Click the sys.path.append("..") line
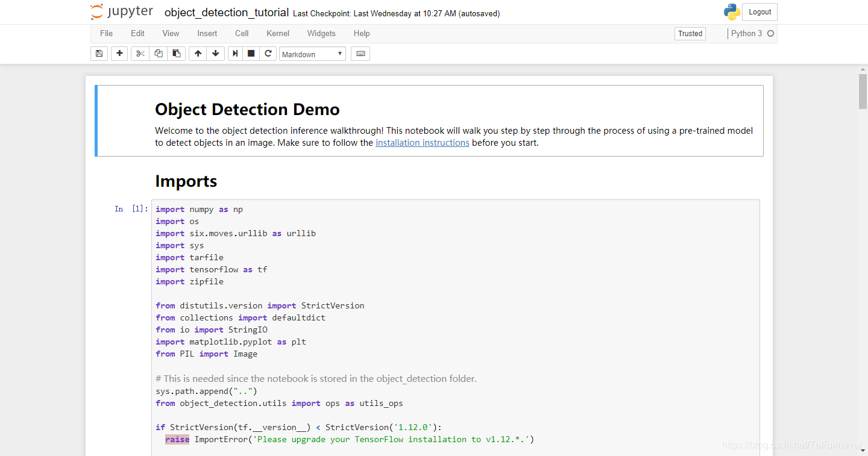Screen dimensions: 868x456 [x=206, y=391]
